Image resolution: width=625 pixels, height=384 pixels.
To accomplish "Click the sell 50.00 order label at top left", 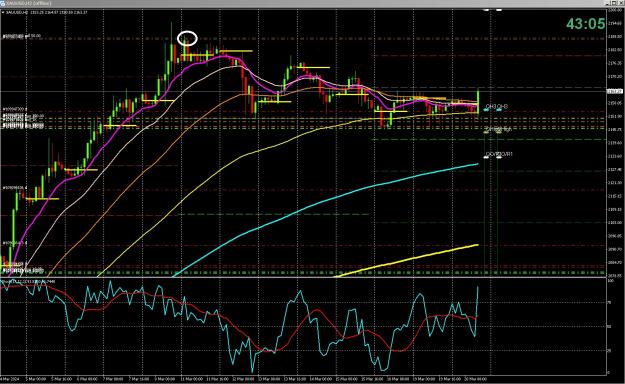I will 22,36.
